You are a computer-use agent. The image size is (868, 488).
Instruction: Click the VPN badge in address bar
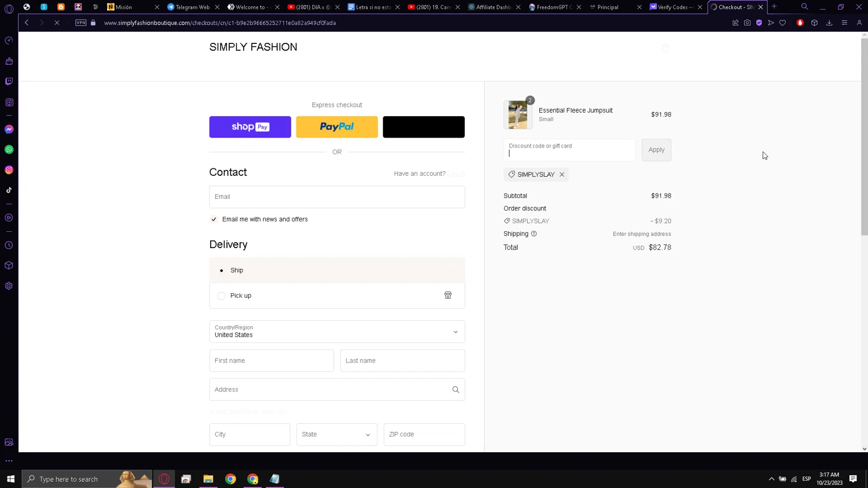pos(81,23)
